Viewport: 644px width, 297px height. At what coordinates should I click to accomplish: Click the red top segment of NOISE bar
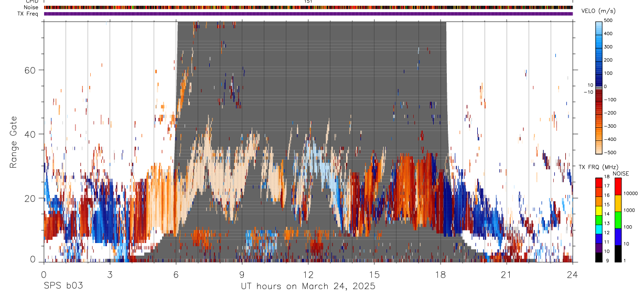coord(618,186)
